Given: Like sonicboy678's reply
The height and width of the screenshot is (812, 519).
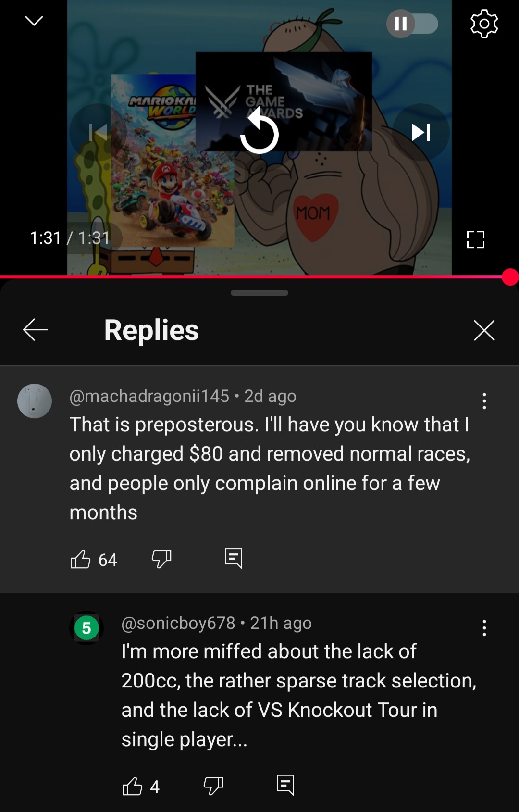Looking at the screenshot, I should 133,786.
